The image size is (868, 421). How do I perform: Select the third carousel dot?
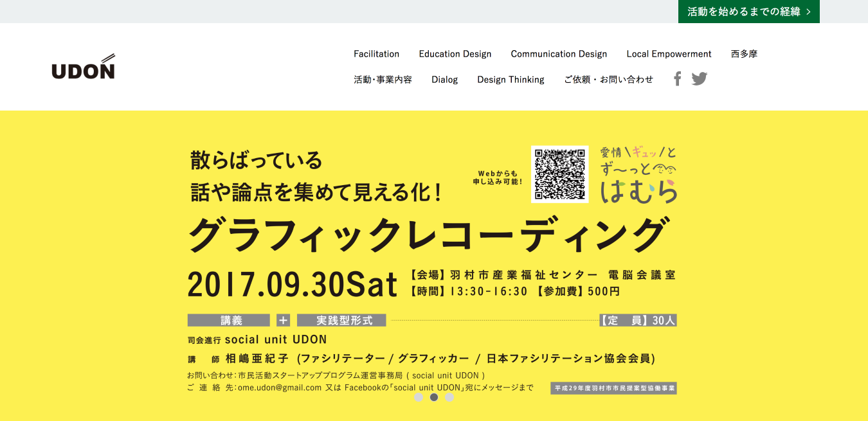point(449,397)
